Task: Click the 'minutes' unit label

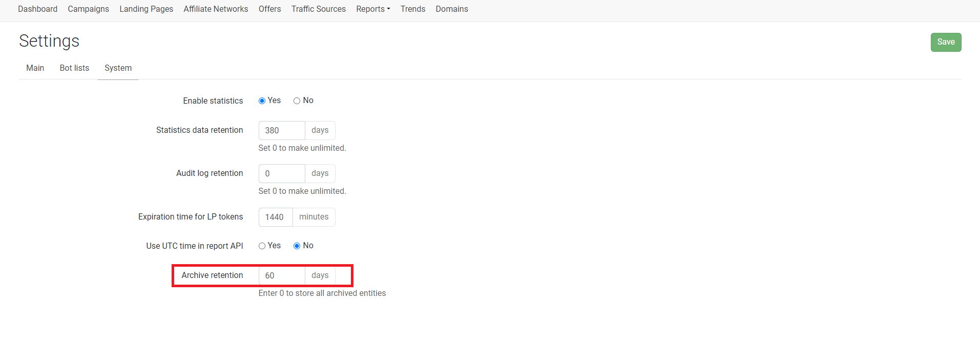Action: pyautogui.click(x=314, y=217)
